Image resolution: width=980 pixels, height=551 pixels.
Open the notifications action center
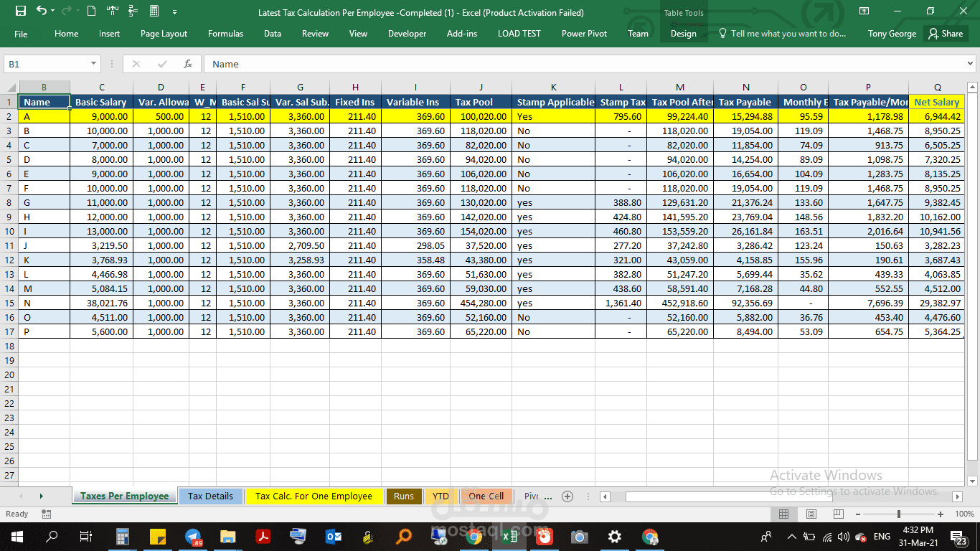click(958, 537)
